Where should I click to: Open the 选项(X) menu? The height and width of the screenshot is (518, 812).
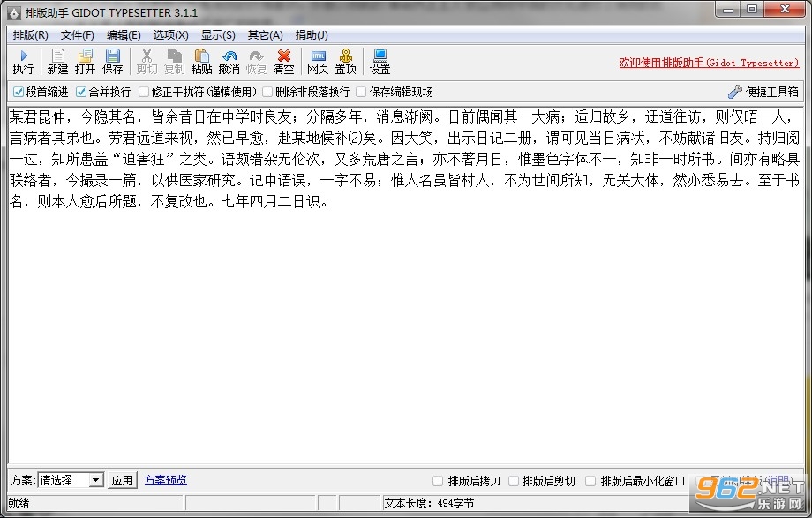click(171, 35)
